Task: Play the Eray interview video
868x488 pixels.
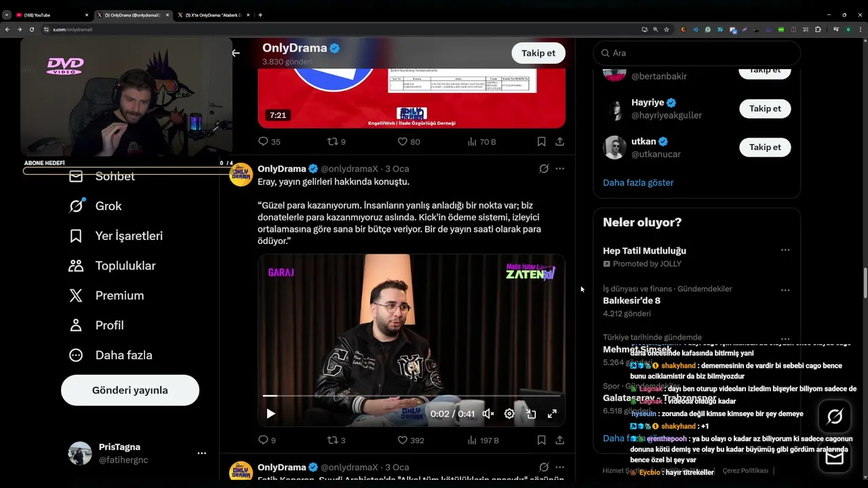Action: click(x=271, y=413)
